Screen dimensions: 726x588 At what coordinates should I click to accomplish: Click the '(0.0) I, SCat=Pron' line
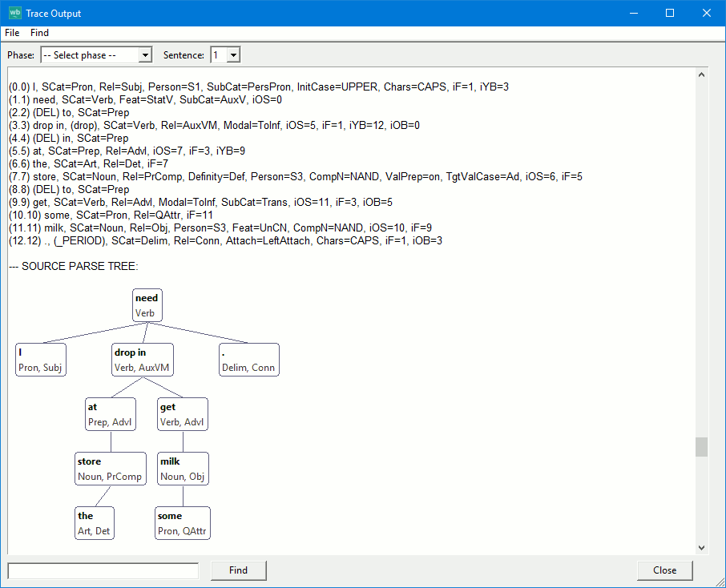tap(259, 87)
